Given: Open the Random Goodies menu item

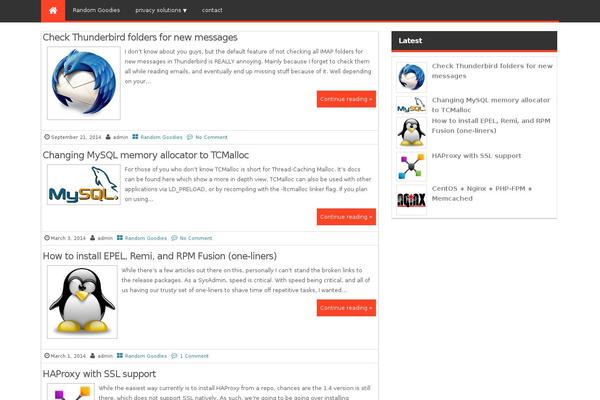Looking at the screenshot, I should 96,10.
